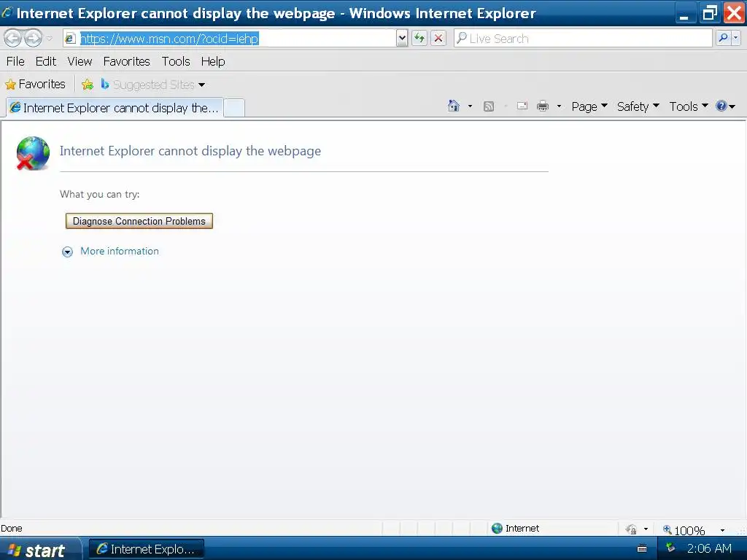Open search provider options dropdown arrow

736,38
